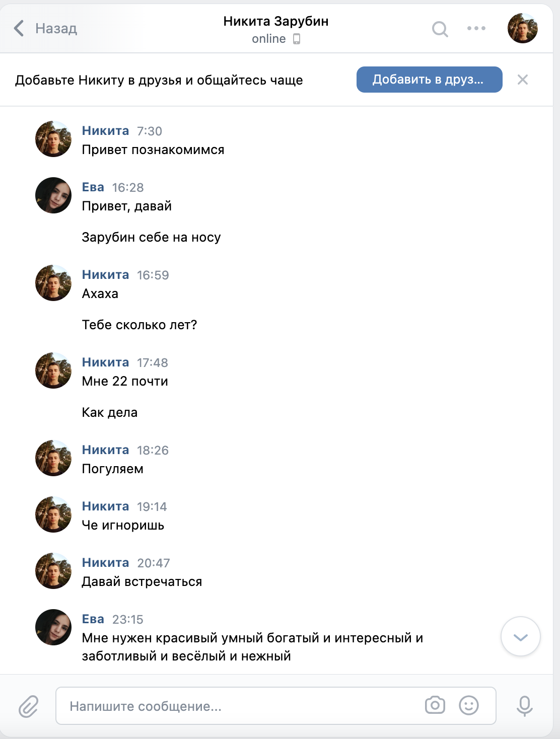Click the search magnifier icon in header
The image size is (560, 739).
pos(440,29)
